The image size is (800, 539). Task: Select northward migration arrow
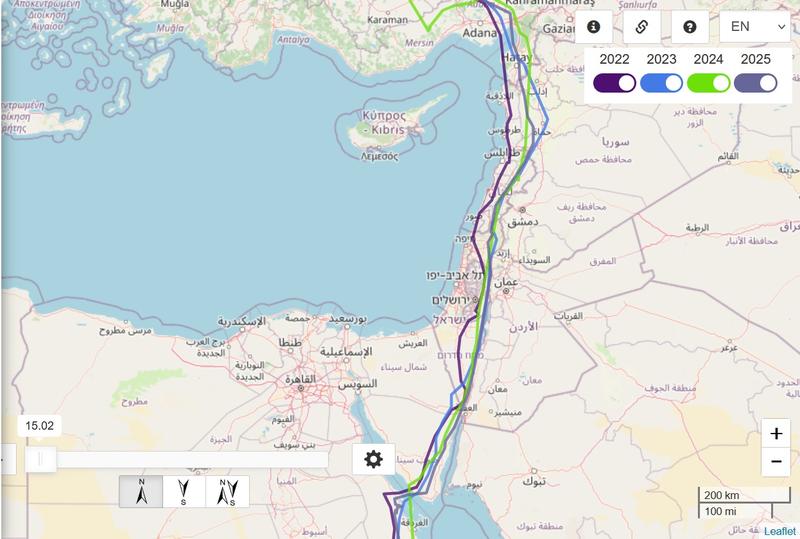(141, 492)
